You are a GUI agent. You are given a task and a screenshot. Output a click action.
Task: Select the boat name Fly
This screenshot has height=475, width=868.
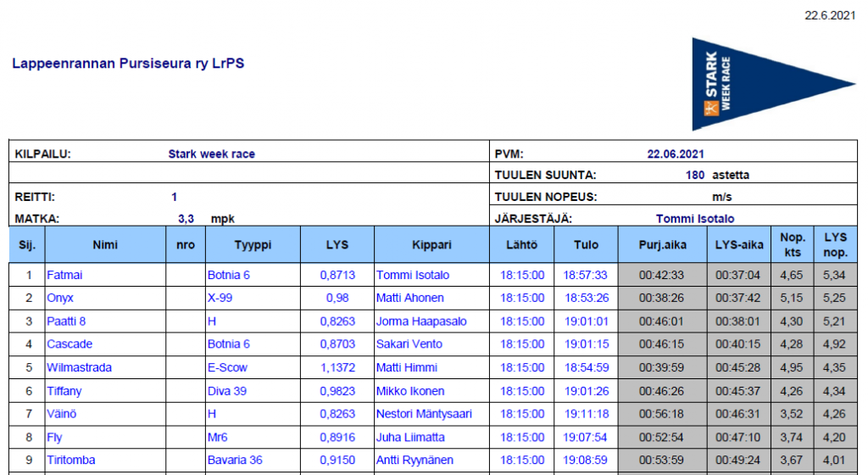pos(54,438)
